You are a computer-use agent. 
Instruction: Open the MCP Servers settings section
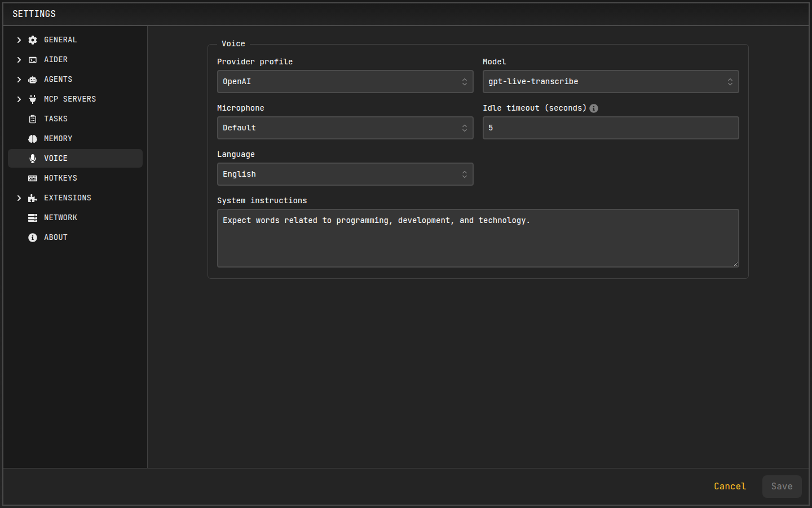[75, 99]
